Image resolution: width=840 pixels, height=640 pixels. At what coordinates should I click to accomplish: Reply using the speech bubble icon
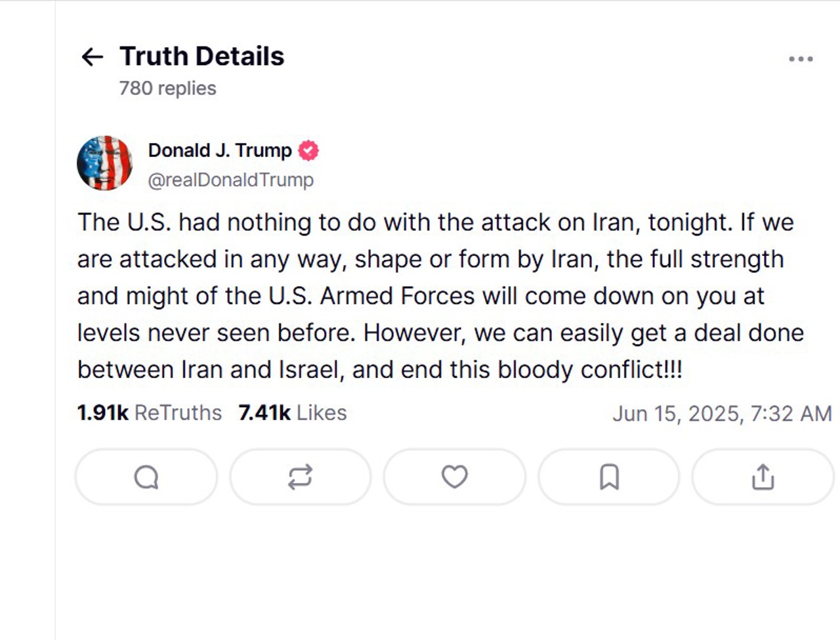coord(146,477)
